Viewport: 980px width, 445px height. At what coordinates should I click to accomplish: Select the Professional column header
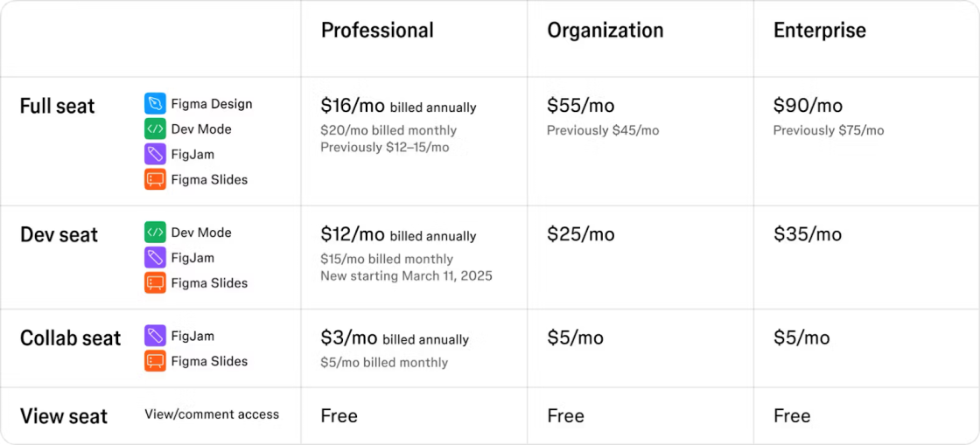click(377, 31)
